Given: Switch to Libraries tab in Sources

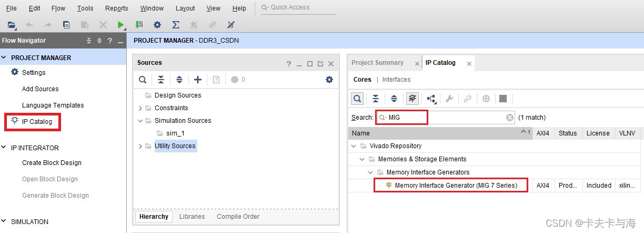Looking at the screenshot, I should pyautogui.click(x=192, y=217).
